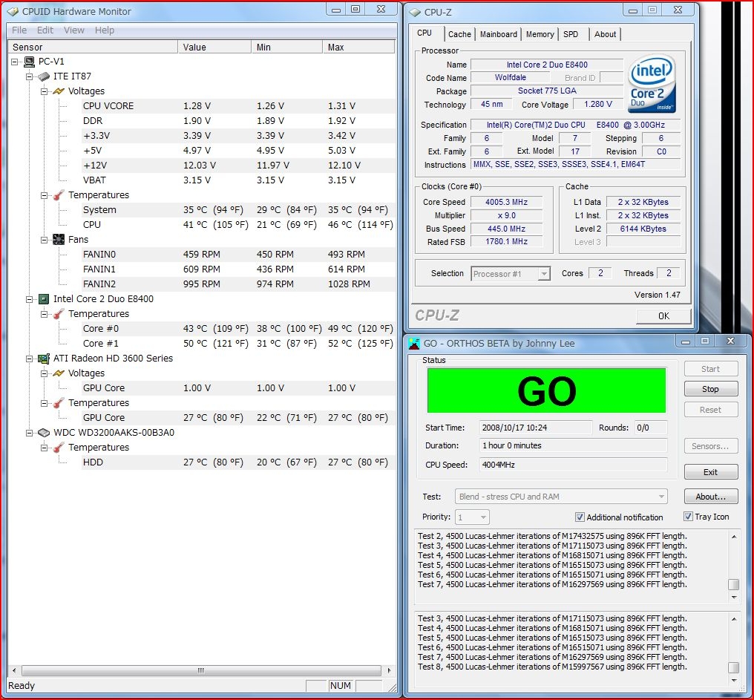Click the About... button in ORTHOS
Screen dimensions: 754x700
711,497
